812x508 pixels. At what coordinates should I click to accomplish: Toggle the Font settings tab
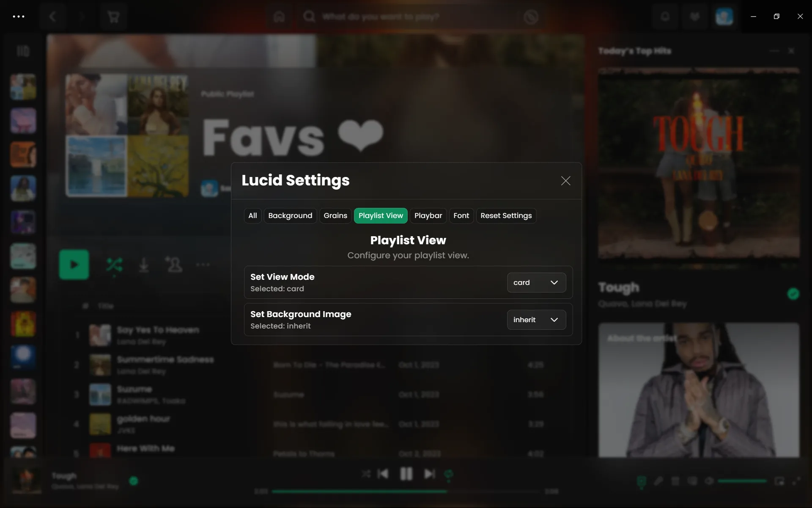tap(461, 215)
